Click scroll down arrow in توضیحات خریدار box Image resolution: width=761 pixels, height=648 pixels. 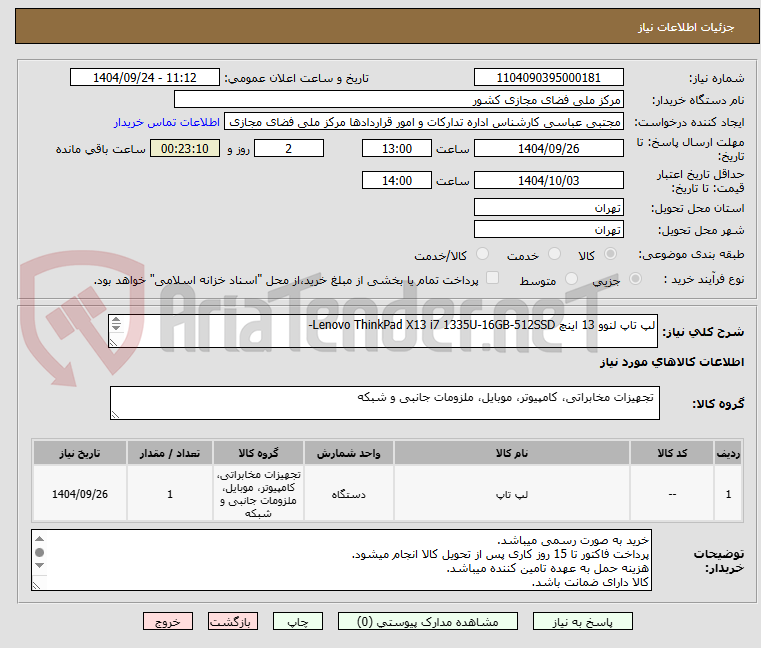pyautogui.click(x=40, y=565)
